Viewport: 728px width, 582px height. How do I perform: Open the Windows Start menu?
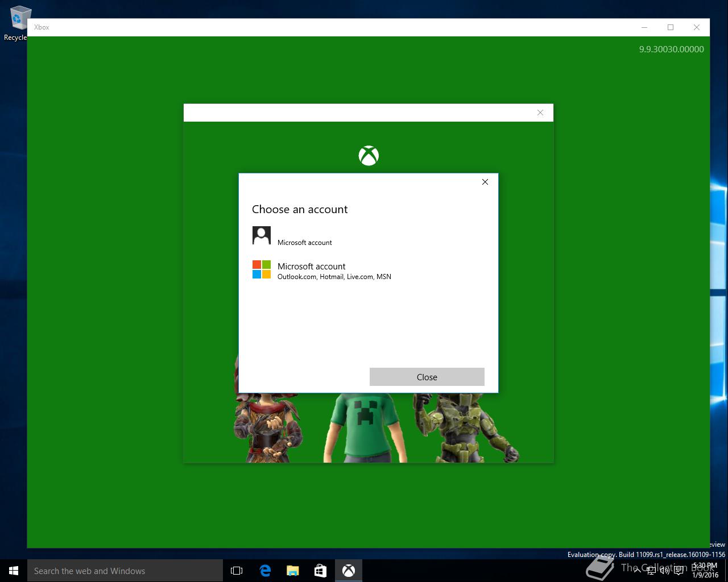pyautogui.click(x=14, y=571)
